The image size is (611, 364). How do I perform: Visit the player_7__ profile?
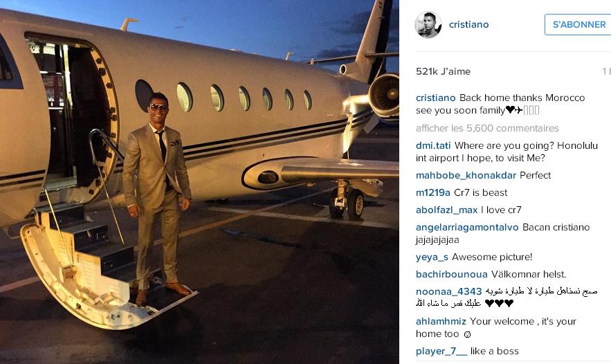click(x=441, y=351)
